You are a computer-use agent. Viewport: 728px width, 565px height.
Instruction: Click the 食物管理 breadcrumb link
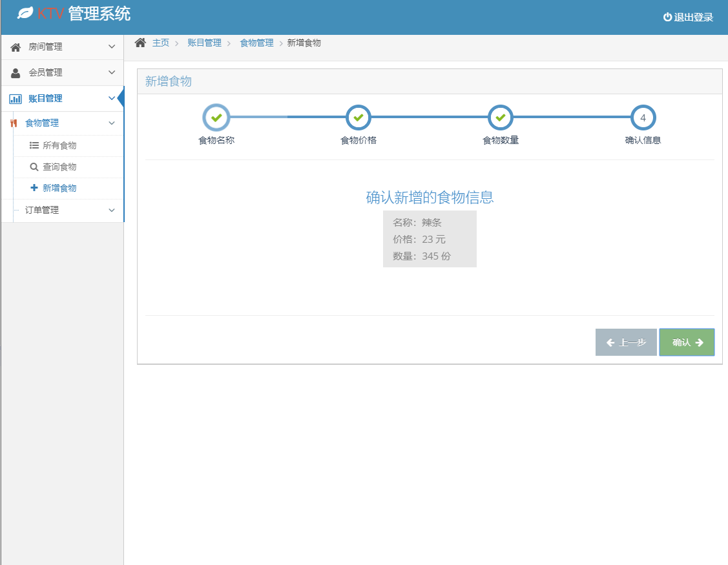click(x=256, y=43)
